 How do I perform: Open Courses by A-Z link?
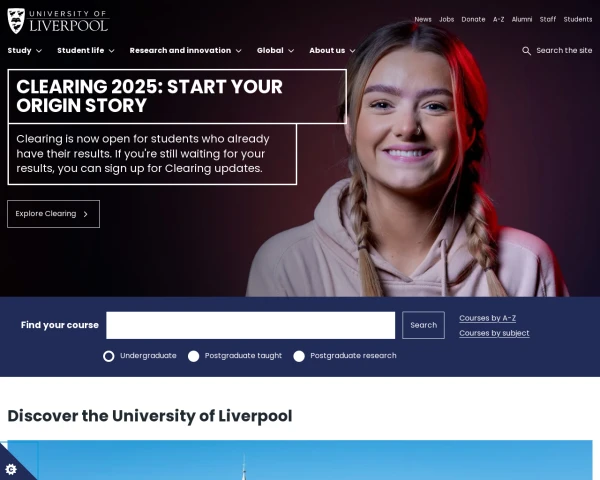coord(488,318)
